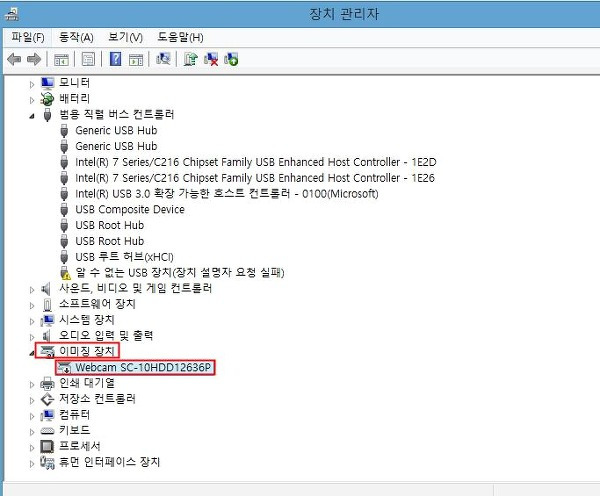Select the 컴퓨터 label

tap(74, 414)
